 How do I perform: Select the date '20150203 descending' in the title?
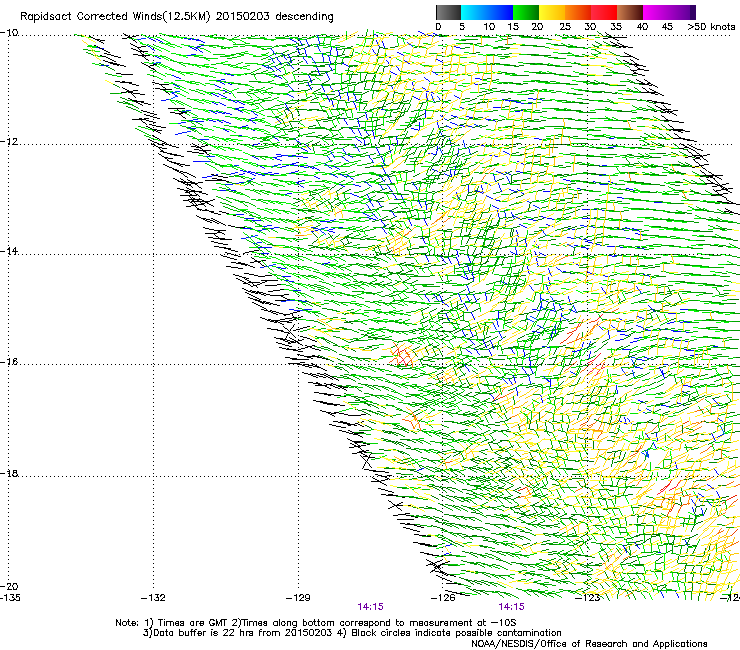pos(274,17)
